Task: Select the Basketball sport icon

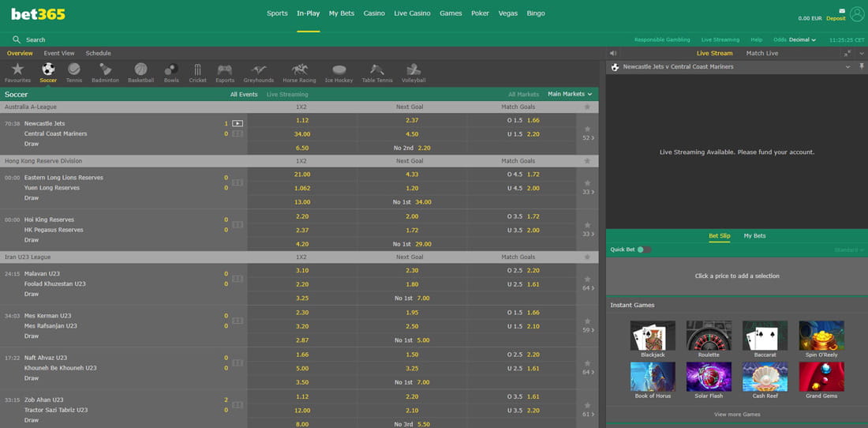Action: pos(141,69)
